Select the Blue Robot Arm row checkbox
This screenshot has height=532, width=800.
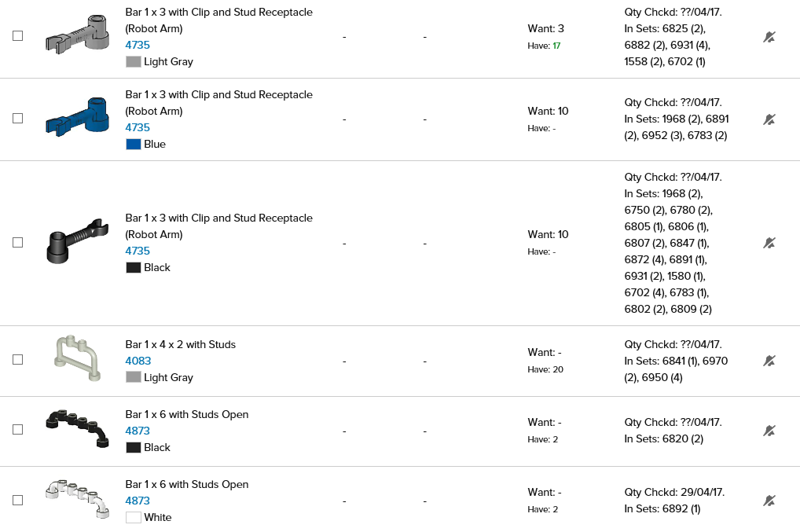18,119
